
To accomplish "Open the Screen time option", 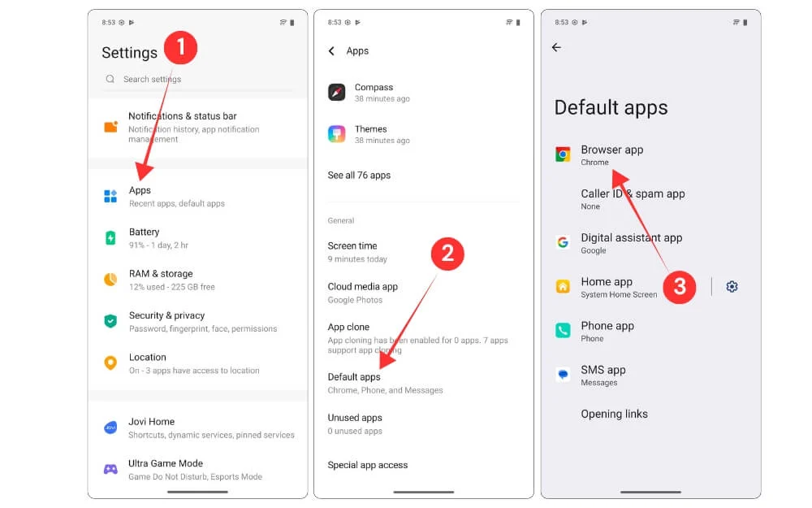I will [x=424, y=252].
